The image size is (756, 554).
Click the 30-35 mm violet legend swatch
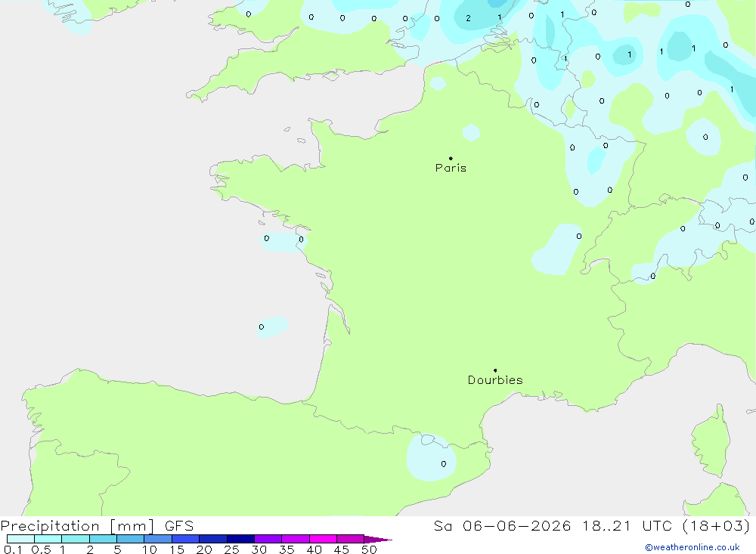pyautogui.click(x=268, y=539)
